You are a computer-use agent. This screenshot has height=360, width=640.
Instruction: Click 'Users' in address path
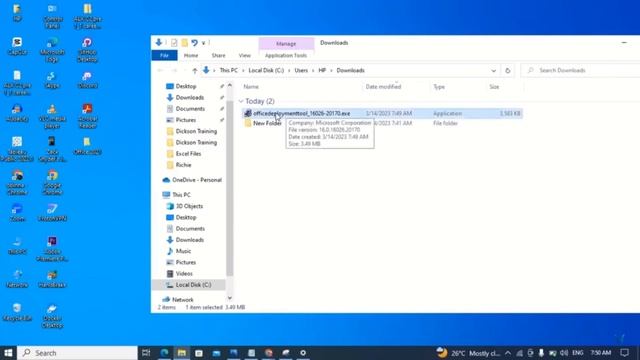pos(301,71)
